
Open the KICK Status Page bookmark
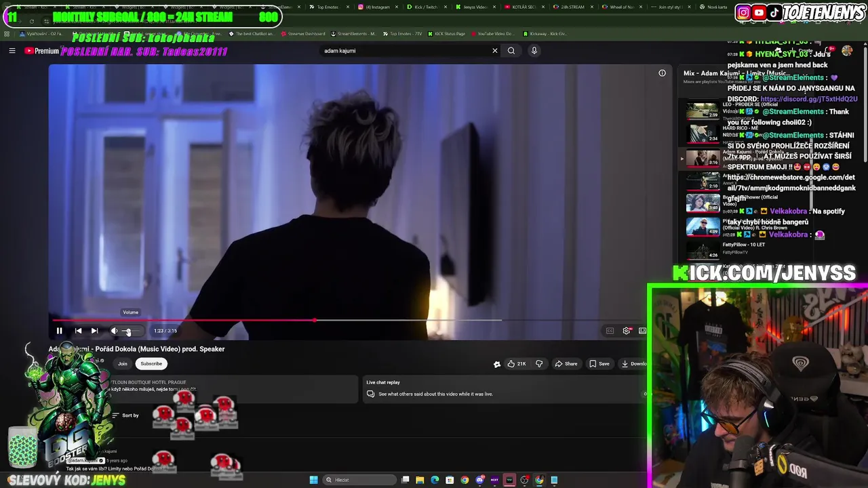tap(447, 33)
